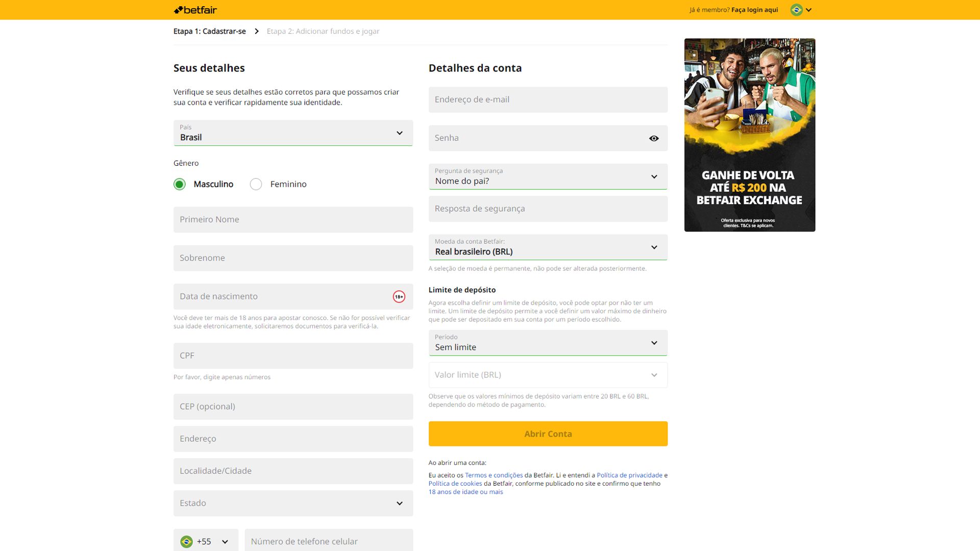This screenshot has width=980, height=551.
Task: Open the Política de privacidade link
Action: coord(629,475)
